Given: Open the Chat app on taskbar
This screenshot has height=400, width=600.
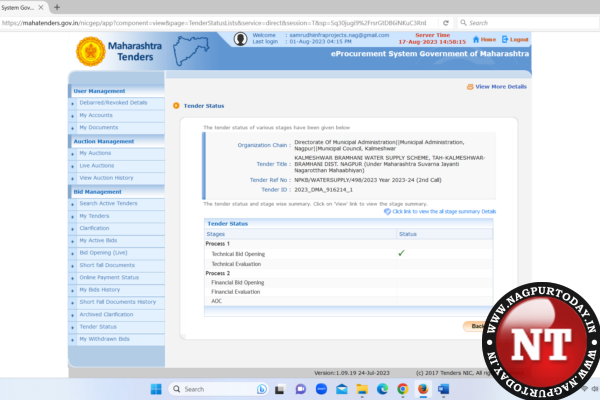Looking at the screenshot, I should [x=300, y=389].
